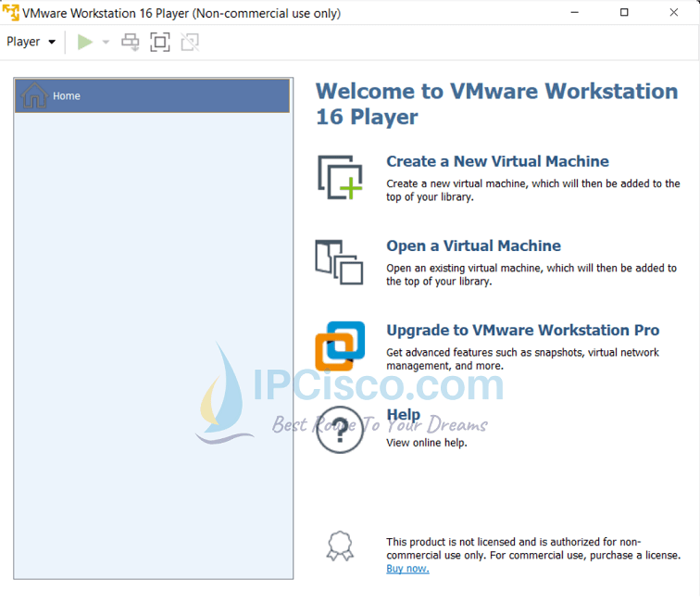The image size is (700, 603).
Task: Select Upgrade to VMware Workstation Pro
Action: [523, 330]
